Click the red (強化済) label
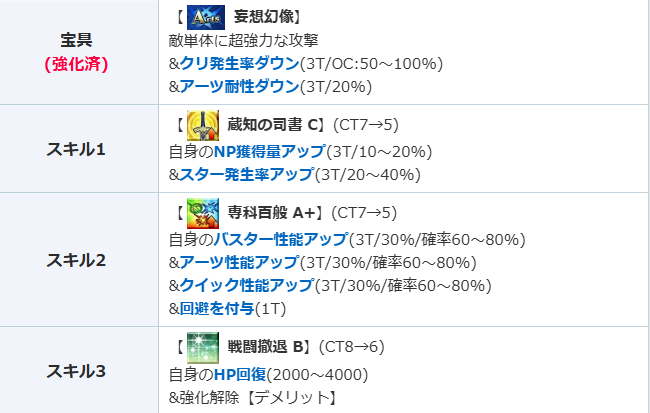 pyautogui.click(x=76, y=64)
